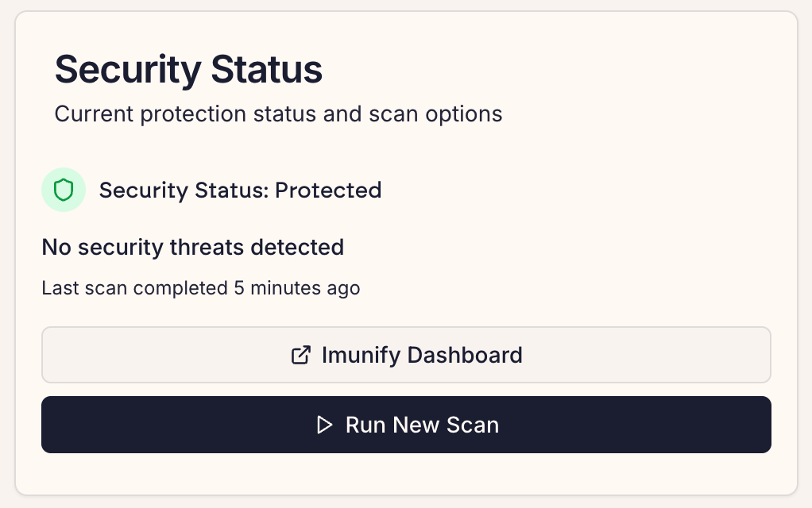The image size is (812, 508).
Task: Click the subtitle about current protection status
Action: coord(278,114)
